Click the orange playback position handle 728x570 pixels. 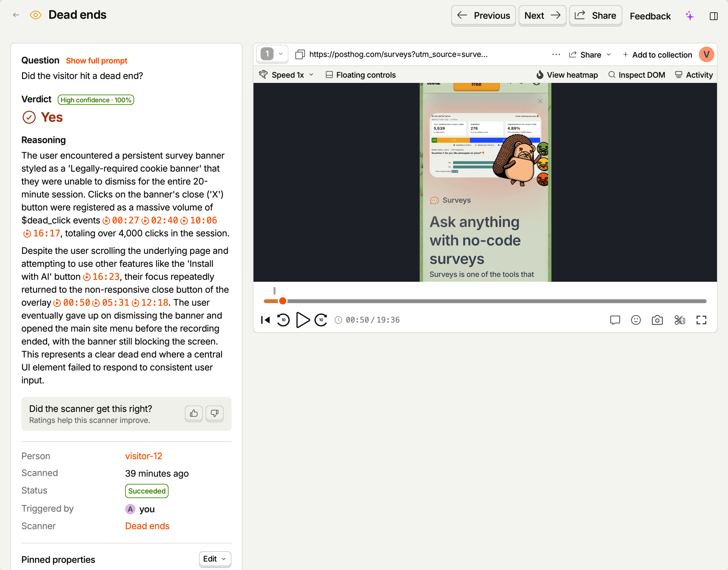point(283,301)
